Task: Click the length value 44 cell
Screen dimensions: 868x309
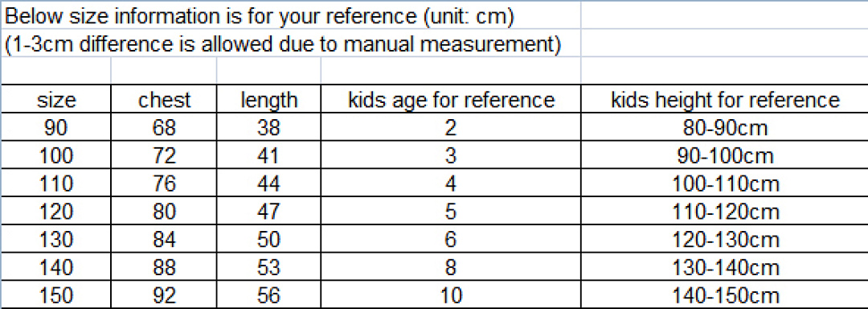Action: pos(268,183)
